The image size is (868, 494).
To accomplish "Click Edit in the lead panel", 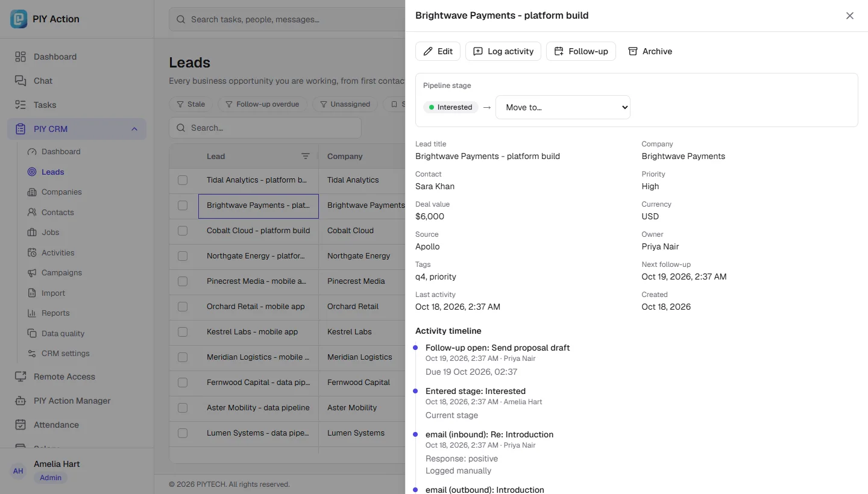I will [x=438, y=51].
